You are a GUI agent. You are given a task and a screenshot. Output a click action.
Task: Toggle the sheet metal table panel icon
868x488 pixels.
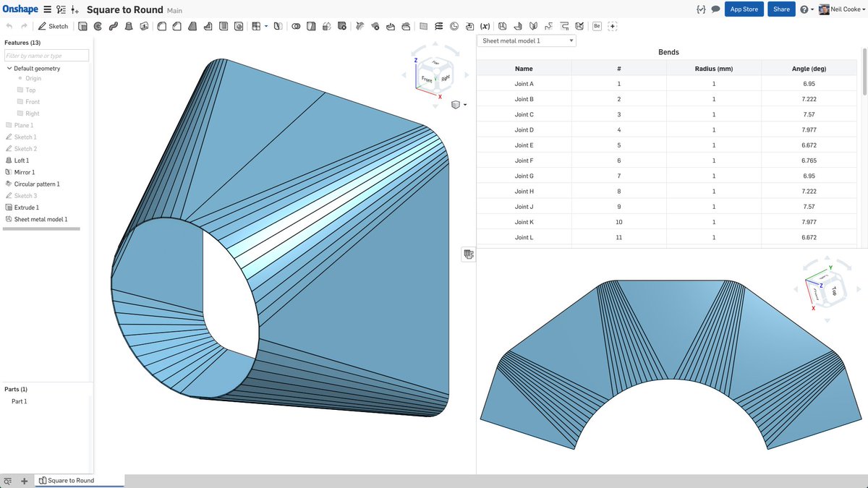[469, 254]
